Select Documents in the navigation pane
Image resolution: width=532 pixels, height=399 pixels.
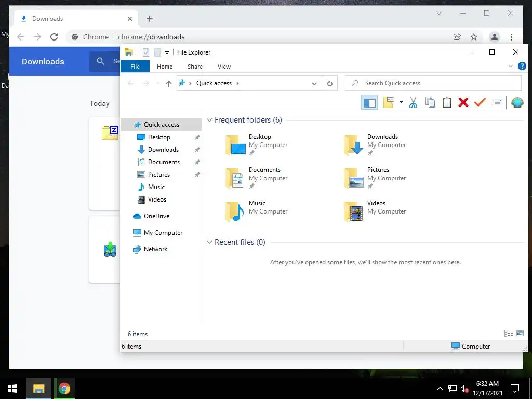tap(164, 162)
